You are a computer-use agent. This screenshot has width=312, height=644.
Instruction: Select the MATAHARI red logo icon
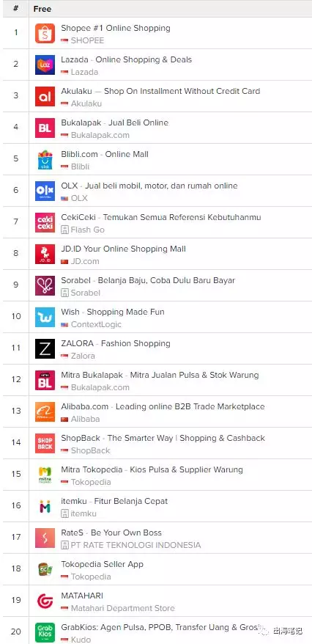point(45,601)
